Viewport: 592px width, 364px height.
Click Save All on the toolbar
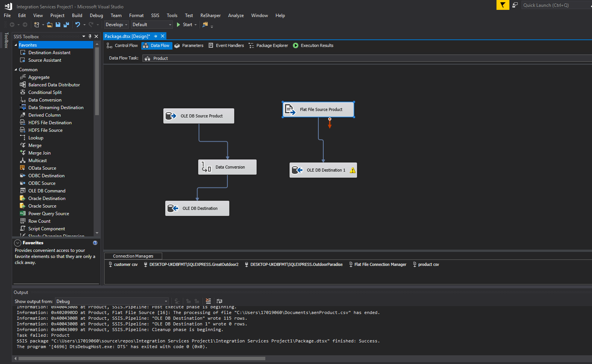pos(66,25)
